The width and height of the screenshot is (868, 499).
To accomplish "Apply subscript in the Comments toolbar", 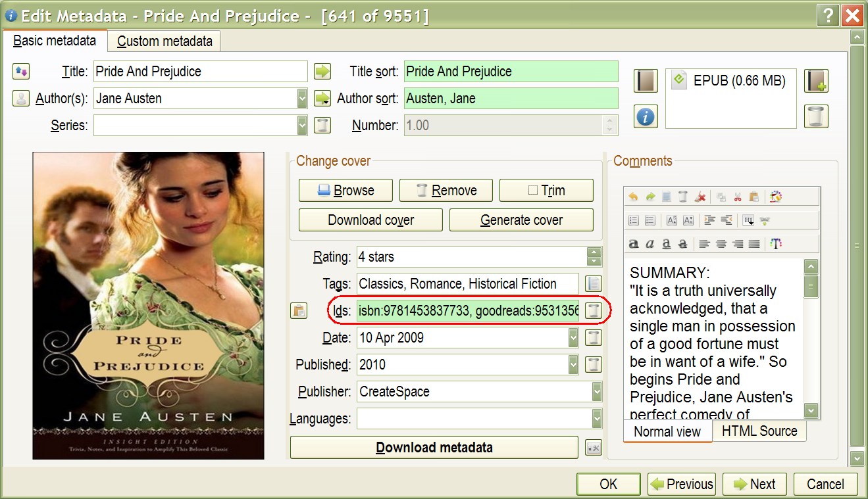I will click(x=688, y=220).
